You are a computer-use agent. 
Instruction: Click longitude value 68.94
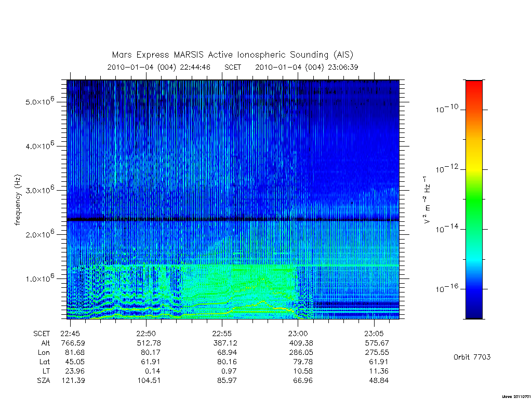(x=227, y=353)
